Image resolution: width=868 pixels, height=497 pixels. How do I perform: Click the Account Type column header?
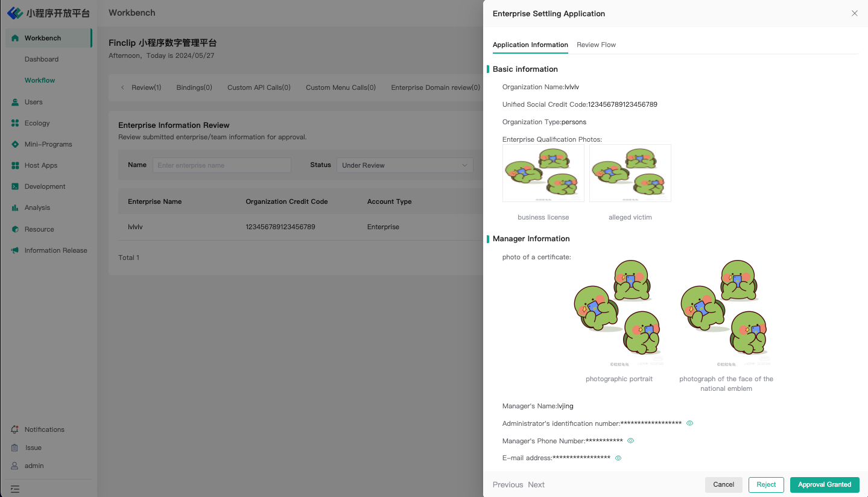click(x=389, y=201)
